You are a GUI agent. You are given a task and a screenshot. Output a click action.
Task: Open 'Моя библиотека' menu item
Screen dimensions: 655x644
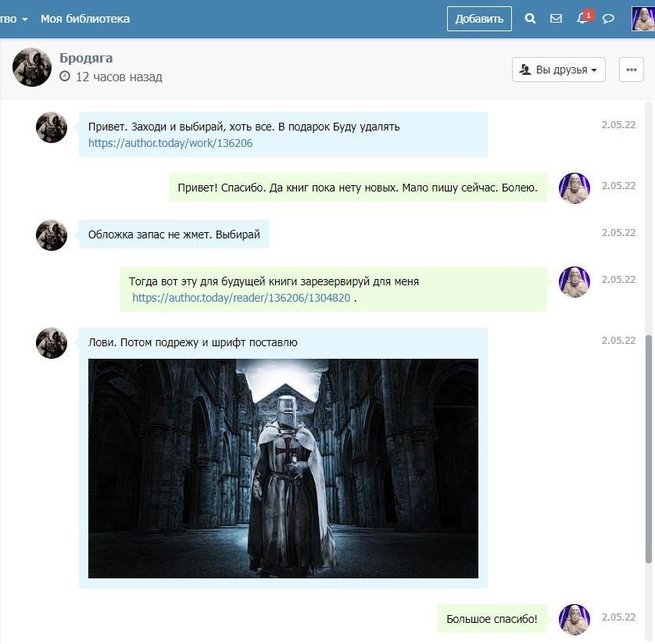click(x=85, y=19)
